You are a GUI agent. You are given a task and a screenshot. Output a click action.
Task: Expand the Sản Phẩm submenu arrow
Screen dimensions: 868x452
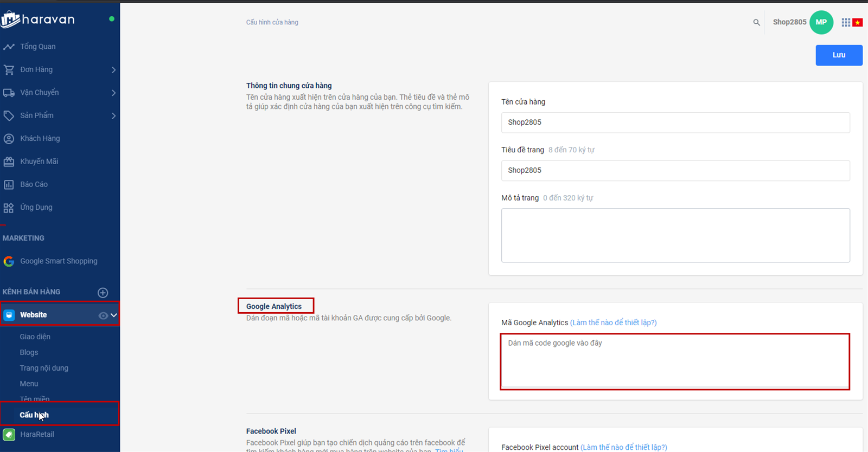pyautogui.click(x=113, y=115)
